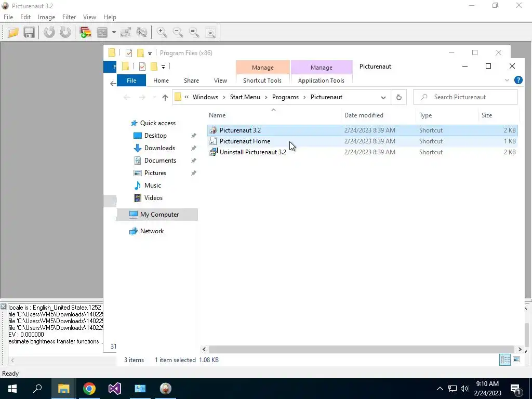Open Documents in navigation pane

[x=160, y=161]
